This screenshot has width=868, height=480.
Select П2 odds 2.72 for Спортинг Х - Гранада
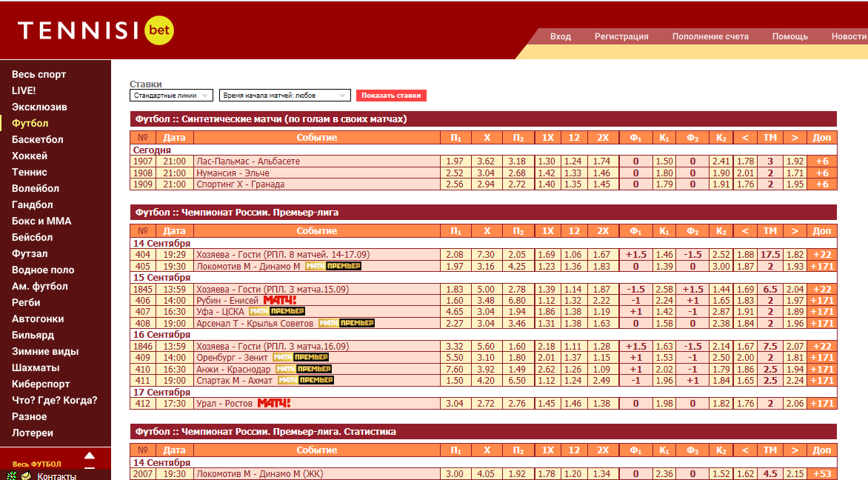[x=517, y=184]
